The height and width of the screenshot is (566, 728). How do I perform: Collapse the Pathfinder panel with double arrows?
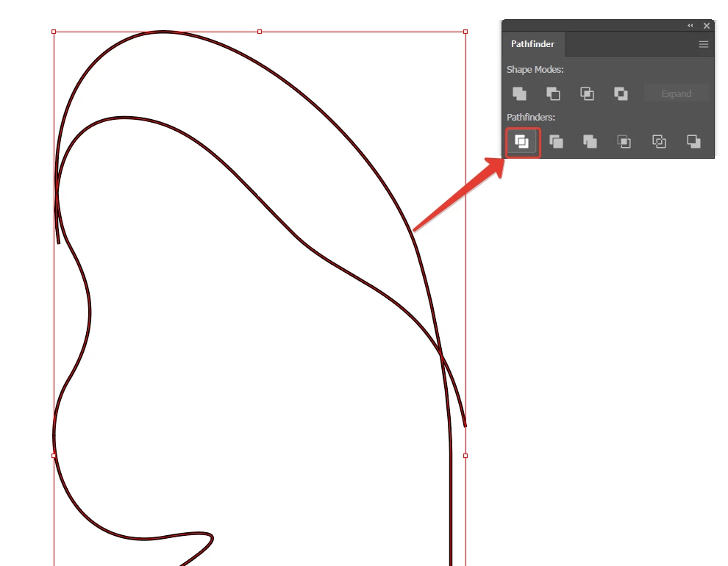click(x=690, y=26)
